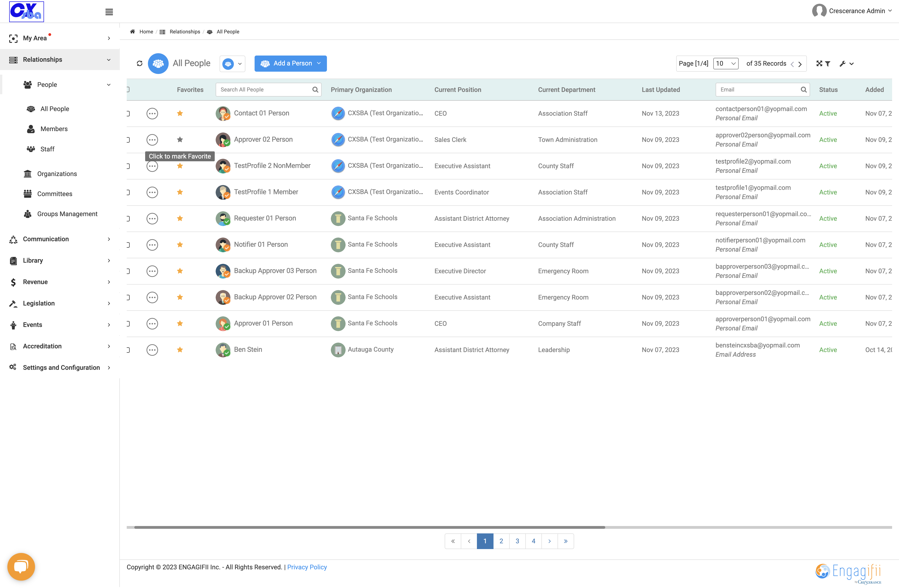Click the Autauga County organization icon
This screenshot has height=588, width=899.
[338, 350]
